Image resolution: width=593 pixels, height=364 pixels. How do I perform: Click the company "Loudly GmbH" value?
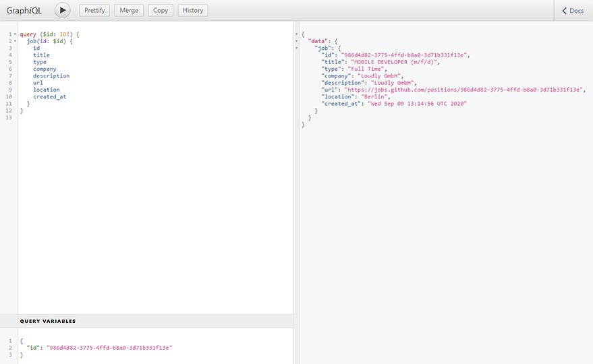point(380,76)
